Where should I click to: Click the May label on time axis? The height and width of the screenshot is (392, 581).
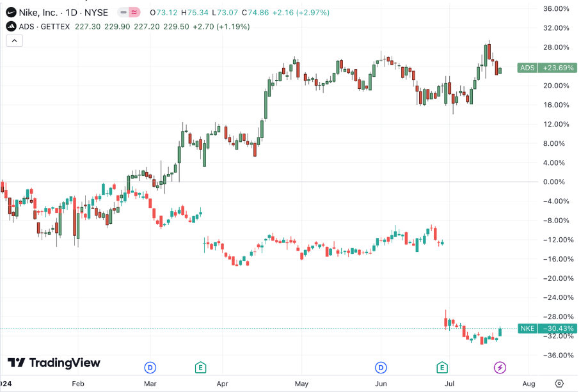(x=301, y=384)
